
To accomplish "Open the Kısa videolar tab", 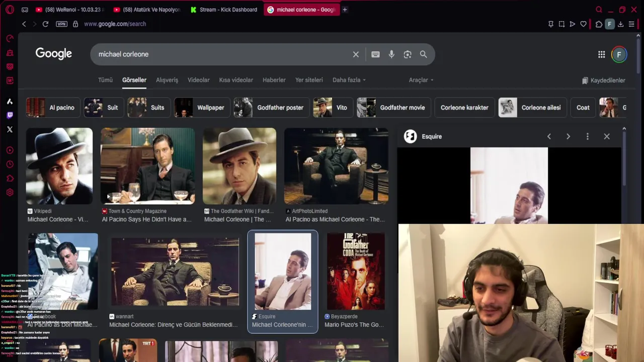I will pos(236,80).
